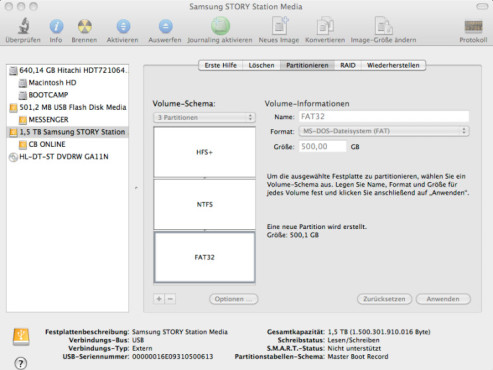493x370 pixels.
Task: Switch to the Löschen tab
Action: pos(262,65)
